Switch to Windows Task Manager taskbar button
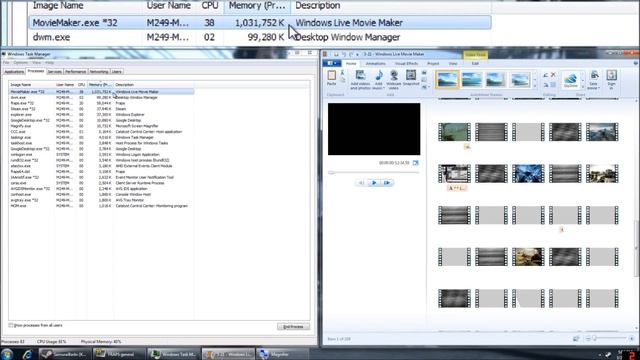The width and height of the screenshot is (640, 360). tap(173, 354)
